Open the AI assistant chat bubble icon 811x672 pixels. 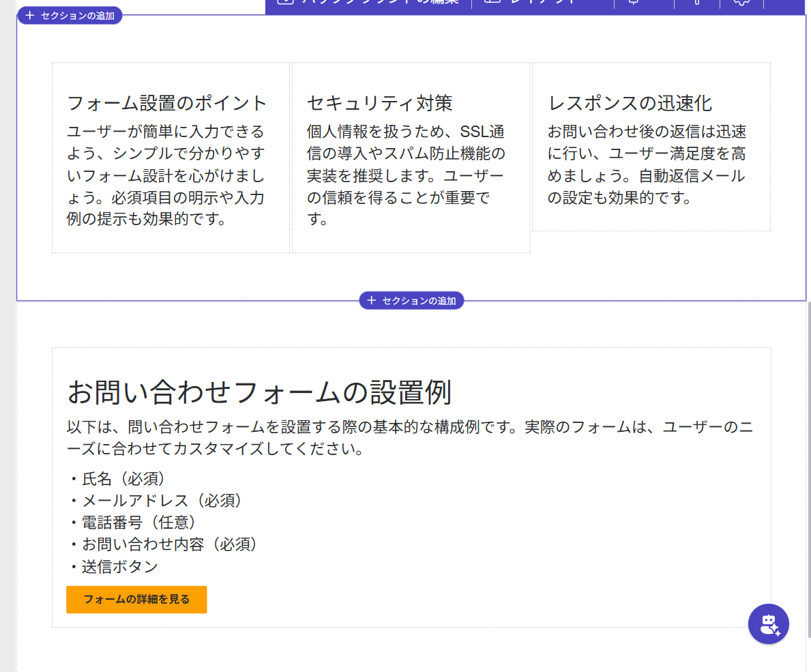pos(768,624)
